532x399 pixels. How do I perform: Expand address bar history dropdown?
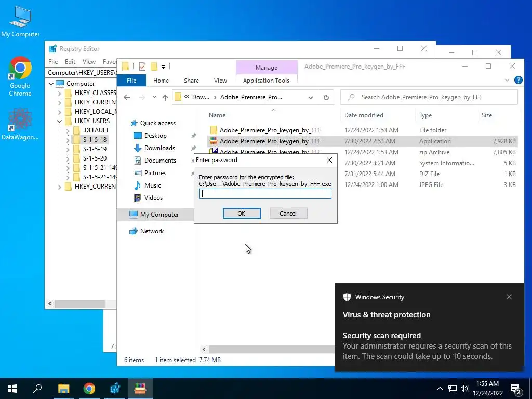311,97
